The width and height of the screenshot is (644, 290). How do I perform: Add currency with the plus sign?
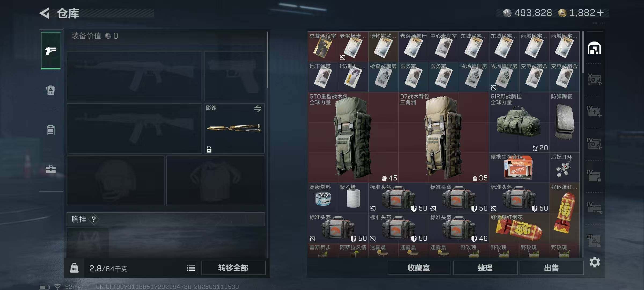coord(600,13)
